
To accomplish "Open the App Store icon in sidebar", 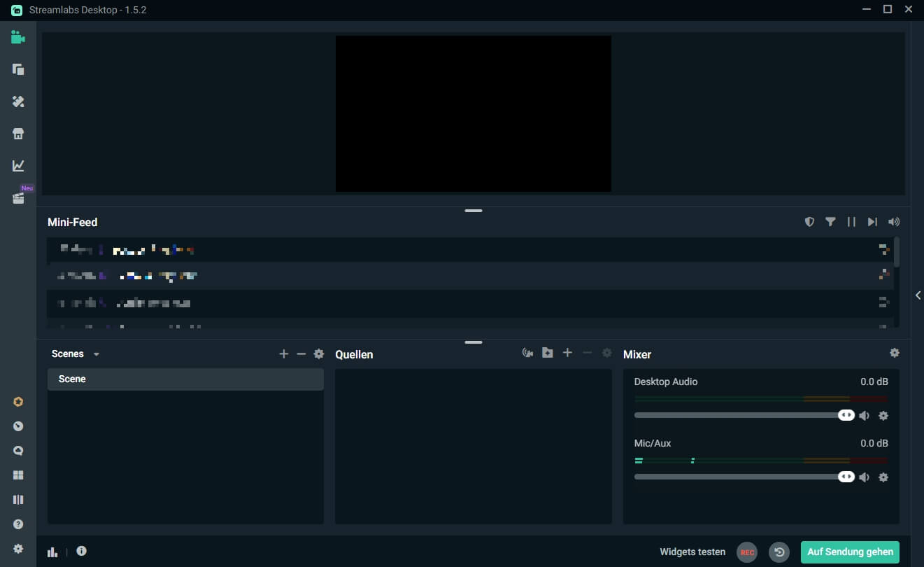I will [18, 134].
